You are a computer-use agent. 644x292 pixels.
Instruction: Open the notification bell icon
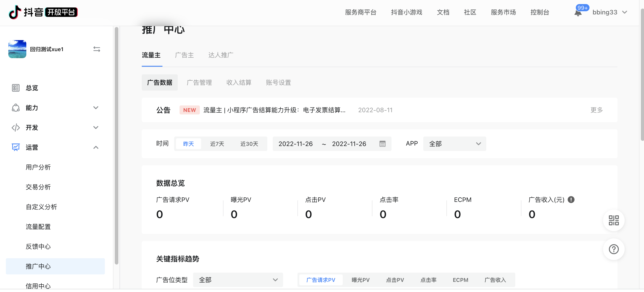point(578,13)
